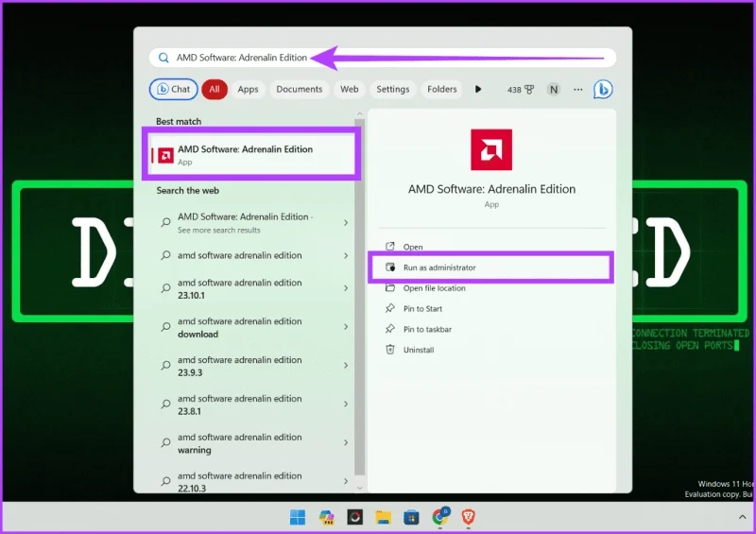Click the results list vertical scrollbar
756x534 pixels.
point(360,297)
